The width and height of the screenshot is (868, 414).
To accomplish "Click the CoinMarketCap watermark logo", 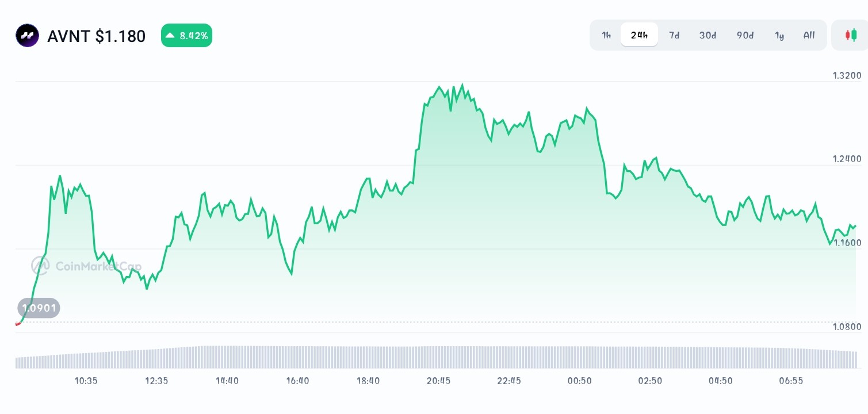I will click(x=39, y=265).
